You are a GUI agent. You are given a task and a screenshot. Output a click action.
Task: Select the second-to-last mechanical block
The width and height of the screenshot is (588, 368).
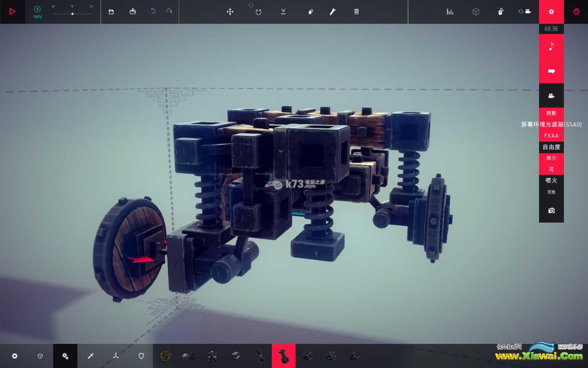click(x=331, y=356)
